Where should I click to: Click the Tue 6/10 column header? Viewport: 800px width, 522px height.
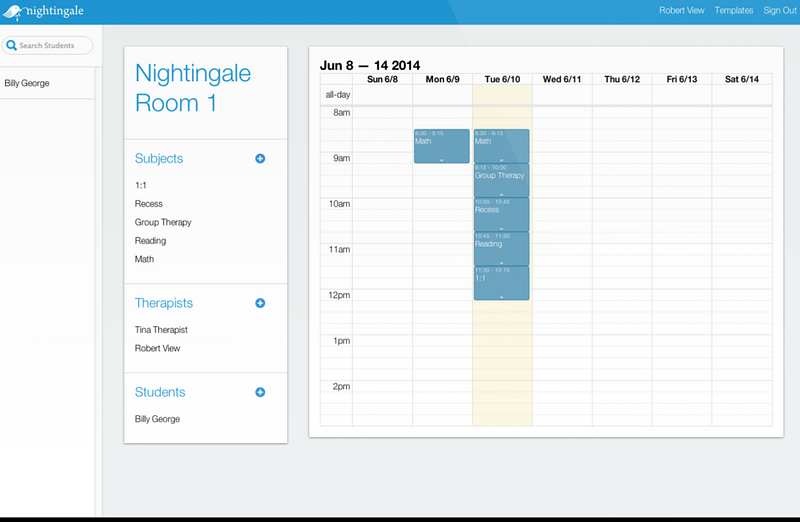pyautogui.click(x=503, y=79)
